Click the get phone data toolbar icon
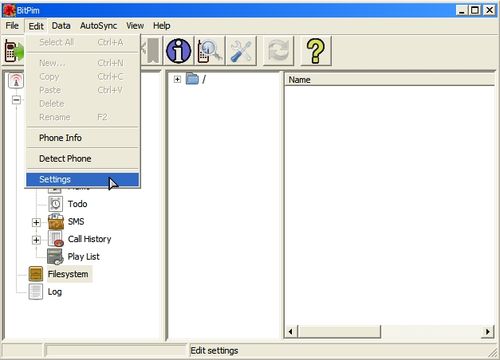Screen dimensions: 500x360 pos(15,51)
